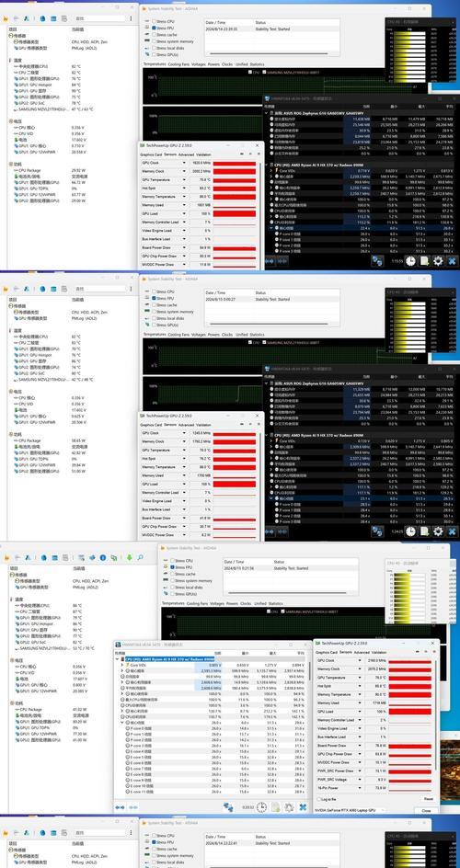
Task: Enable Stress GPU(s), test started 23:39:35
Action: (154, 55)
